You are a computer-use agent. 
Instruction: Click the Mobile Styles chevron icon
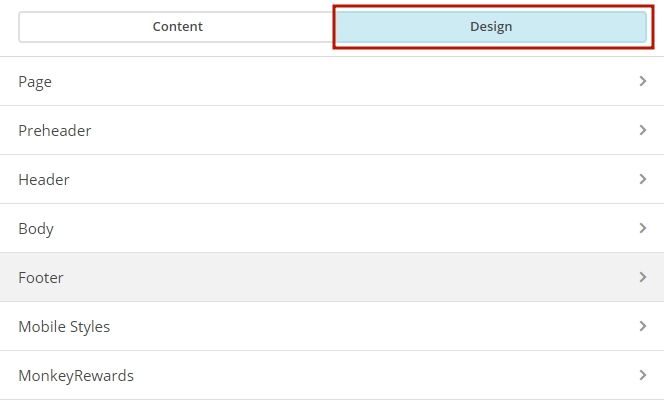(643, 326)
